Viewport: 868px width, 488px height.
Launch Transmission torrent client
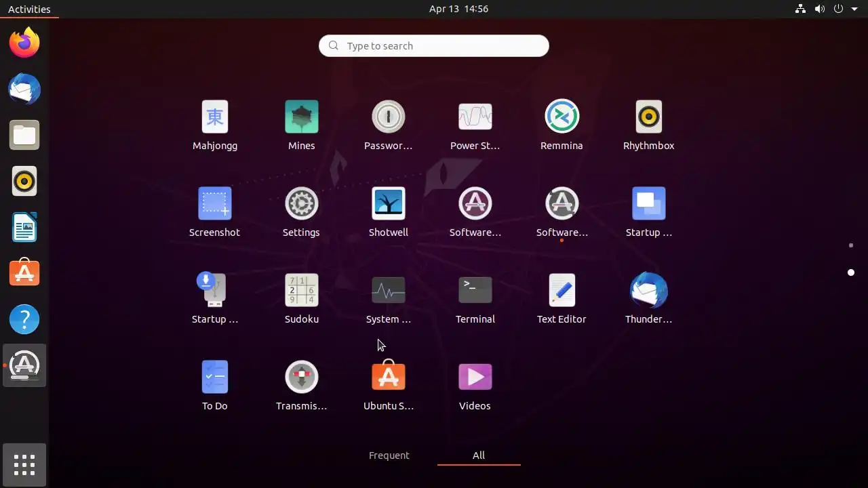point(302,386)
